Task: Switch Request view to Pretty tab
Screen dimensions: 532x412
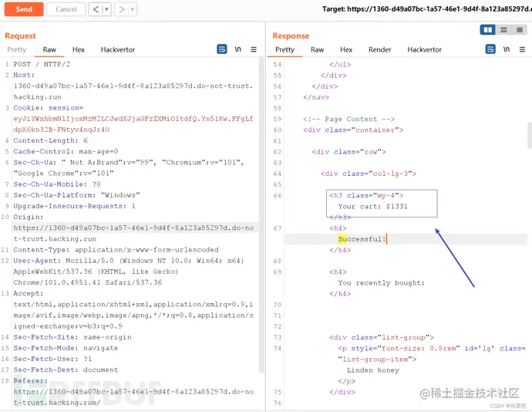Action: pyautogui.click(x=17, y=49)
